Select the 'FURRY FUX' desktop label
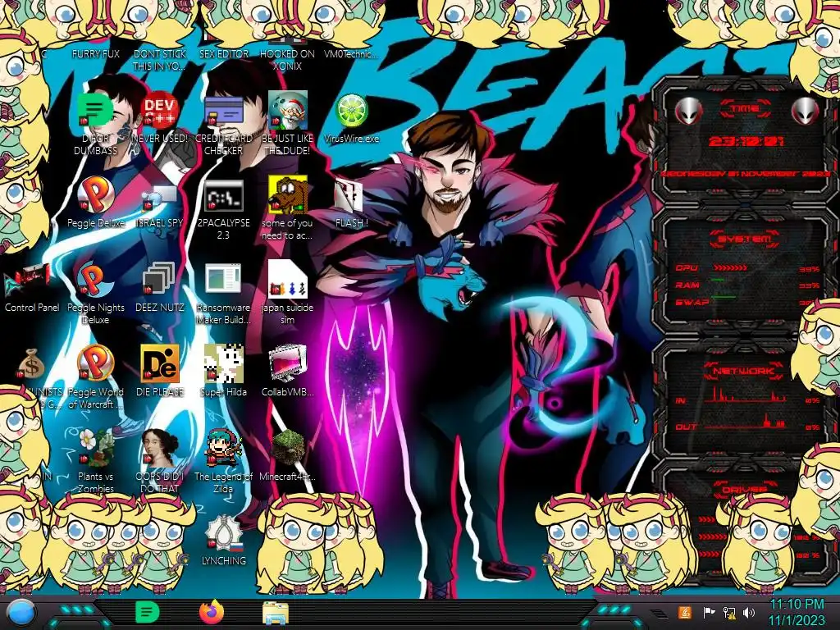 [x=95, y=53]
